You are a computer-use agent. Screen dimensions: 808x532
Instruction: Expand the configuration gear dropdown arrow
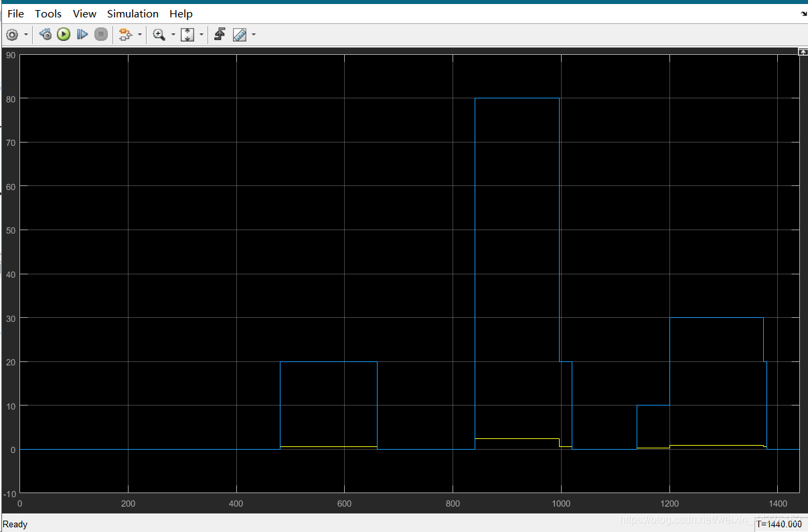point(26,34)
